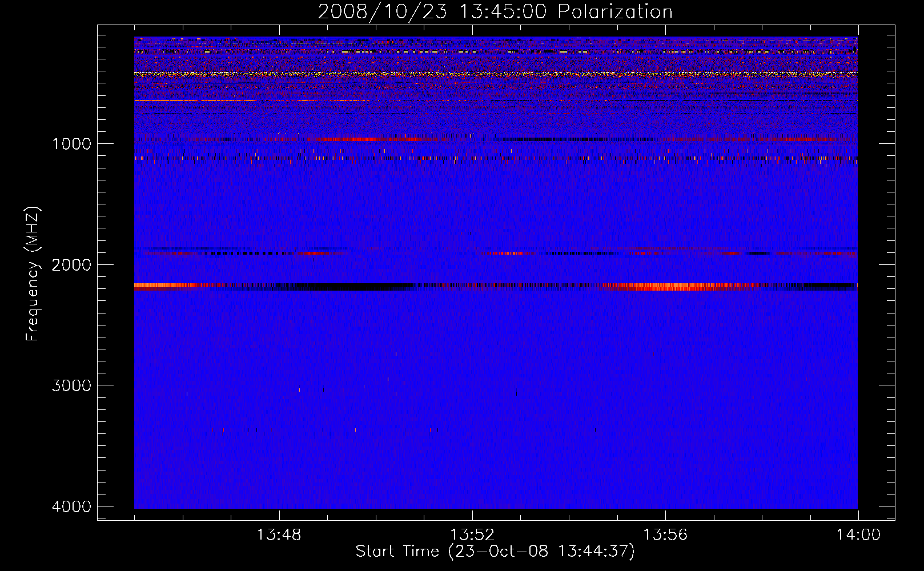Click the yellow speckled band near top of spectrogram
Image resolution: width=924 pixels, height=571 pixels.
(496, 74)
